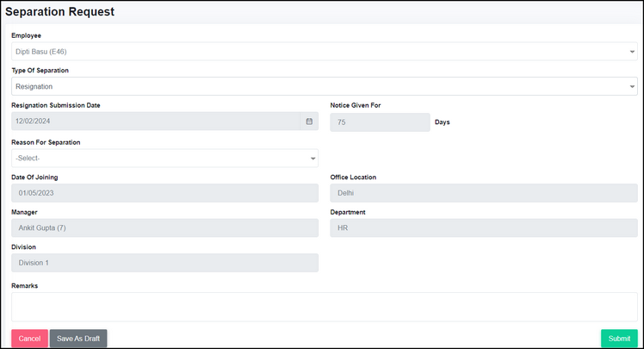The width and height of the screenshot is (644, 349).
Task: Click the Division 1 field
Action: (164, 263)
